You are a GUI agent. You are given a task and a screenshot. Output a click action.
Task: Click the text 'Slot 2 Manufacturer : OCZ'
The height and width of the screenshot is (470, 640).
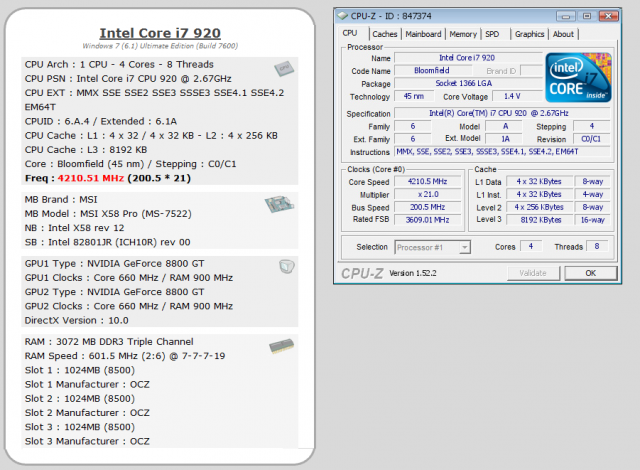click(x=87, y=413)
